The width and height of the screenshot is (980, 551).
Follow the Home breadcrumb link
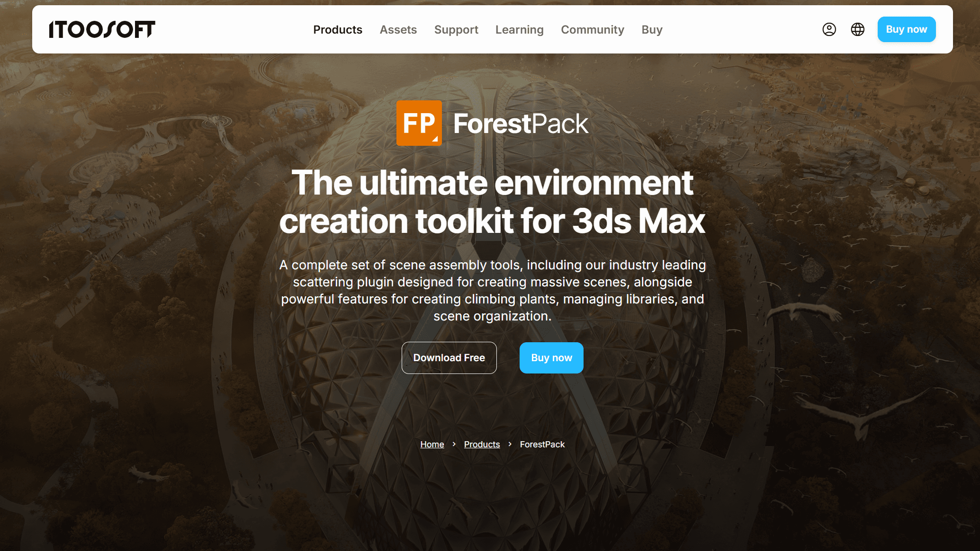point(432,444)
